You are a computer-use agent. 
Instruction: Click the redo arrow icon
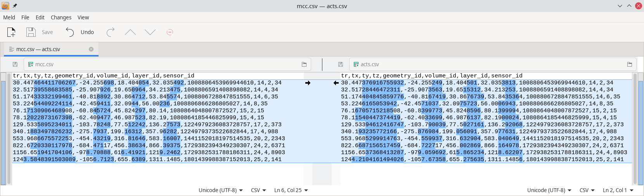click(111, 32)
